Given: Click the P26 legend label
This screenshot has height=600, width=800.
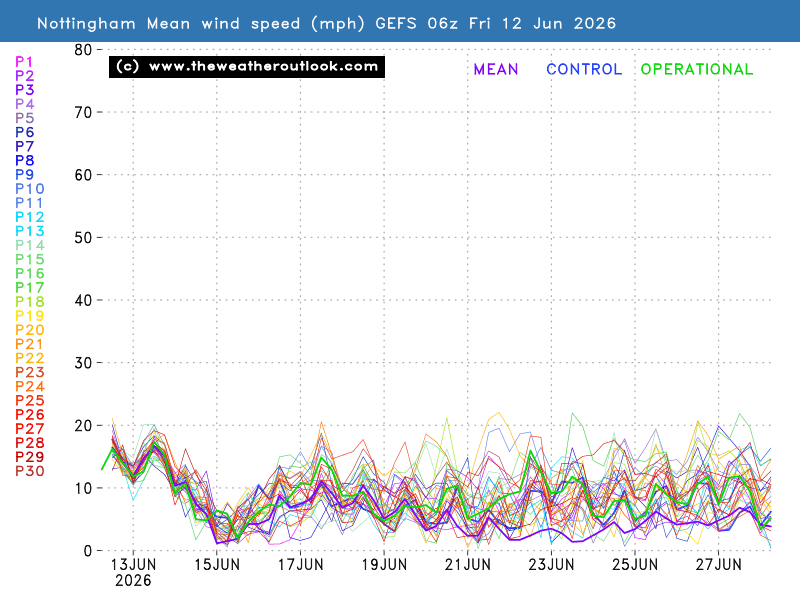Looking at the screenshot, I should [x=30, y=415].
